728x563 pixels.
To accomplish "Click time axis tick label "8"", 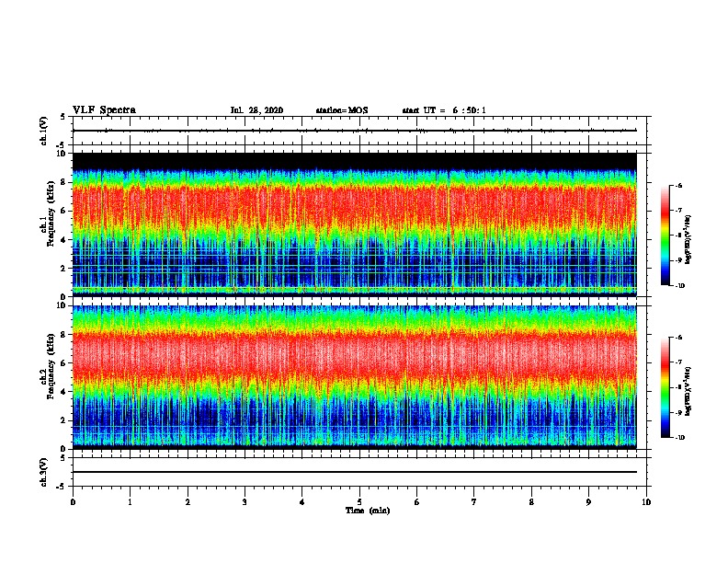I will tap(531, 502).
